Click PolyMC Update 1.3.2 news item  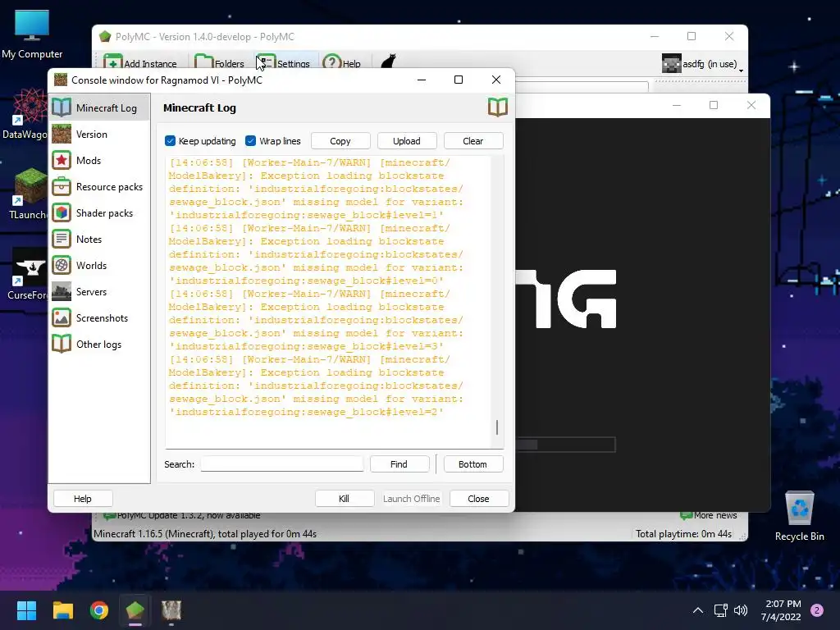tap(181, 515)
